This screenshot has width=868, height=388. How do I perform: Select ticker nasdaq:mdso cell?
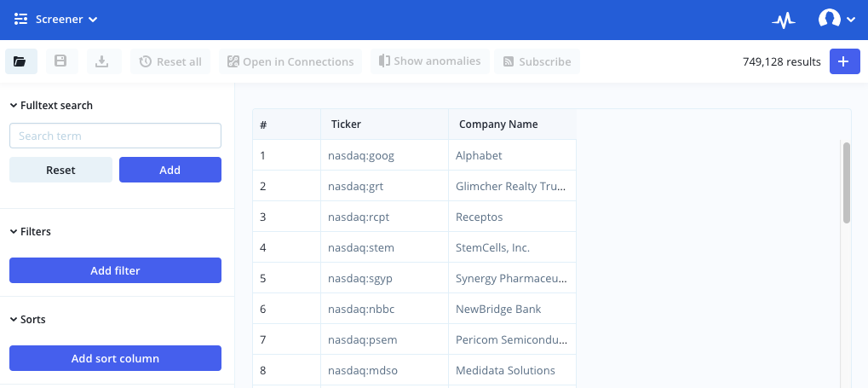[x=385, y=370]
